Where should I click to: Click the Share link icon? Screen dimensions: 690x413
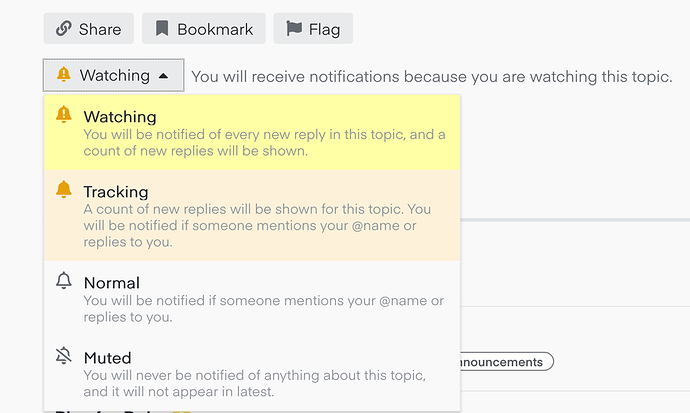(x=64, y=29)
